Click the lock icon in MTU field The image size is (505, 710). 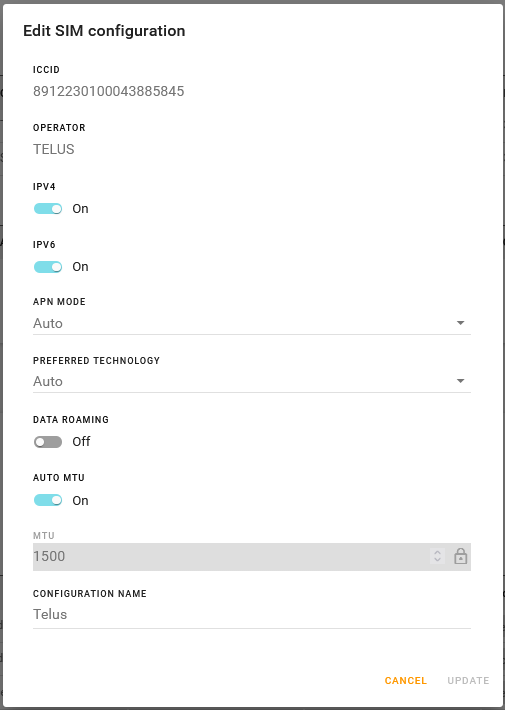(460, 556)
